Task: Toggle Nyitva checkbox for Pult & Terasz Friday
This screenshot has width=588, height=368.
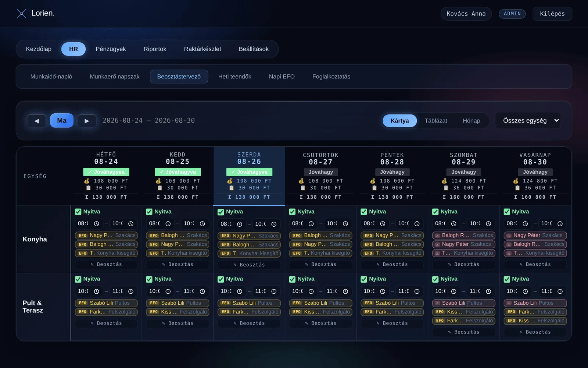Action: point(364,279)
